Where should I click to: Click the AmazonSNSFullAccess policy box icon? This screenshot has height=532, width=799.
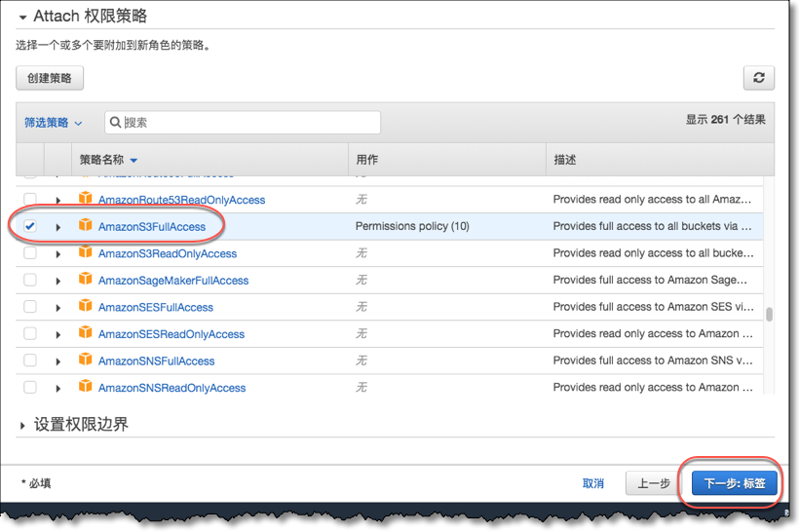point(86,360)
